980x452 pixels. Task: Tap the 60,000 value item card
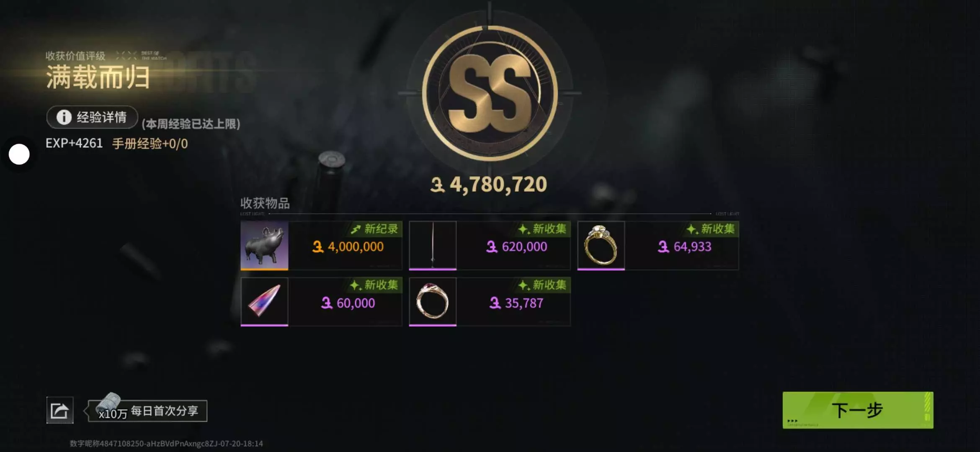[x=321, y=302]
